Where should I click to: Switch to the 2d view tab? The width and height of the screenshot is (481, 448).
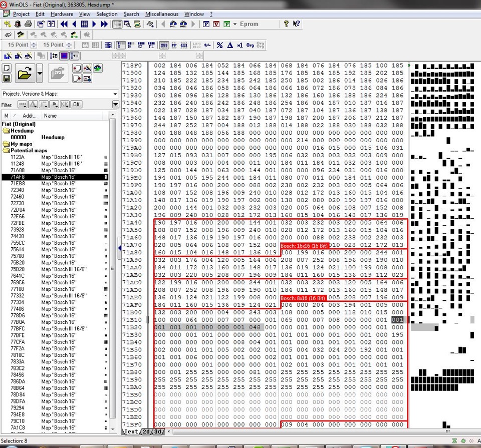pos(146,431)
